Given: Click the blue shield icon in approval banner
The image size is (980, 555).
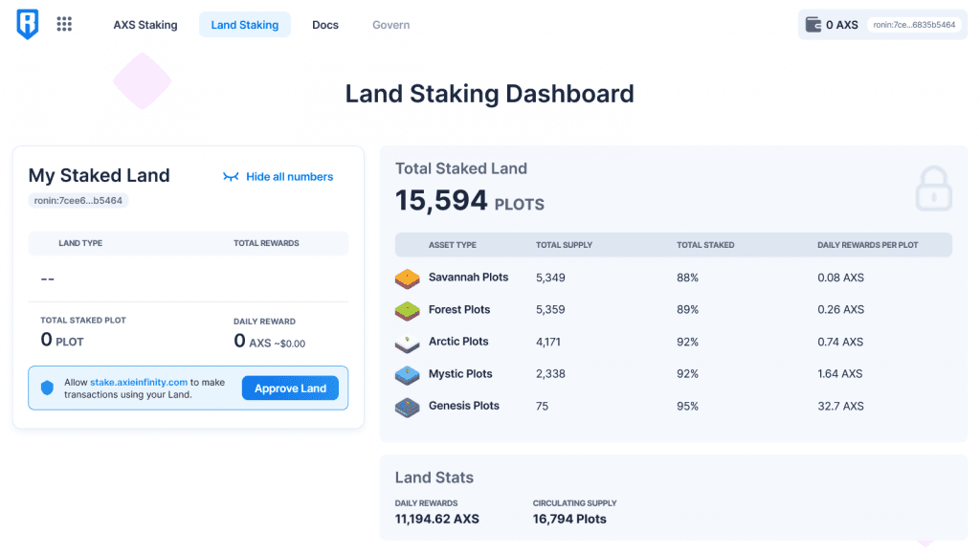Looking at the screenshot, I should 47,388.
